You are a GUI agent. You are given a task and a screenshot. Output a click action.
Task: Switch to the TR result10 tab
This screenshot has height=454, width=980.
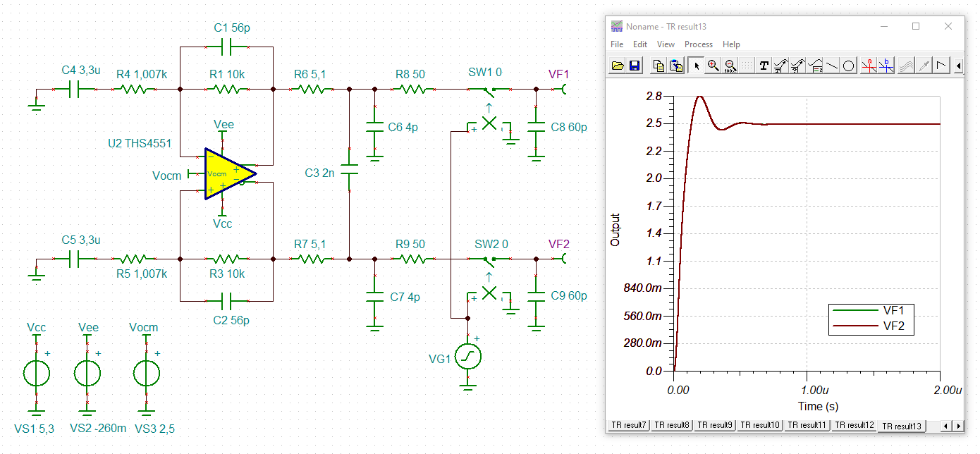pos(761,425)
